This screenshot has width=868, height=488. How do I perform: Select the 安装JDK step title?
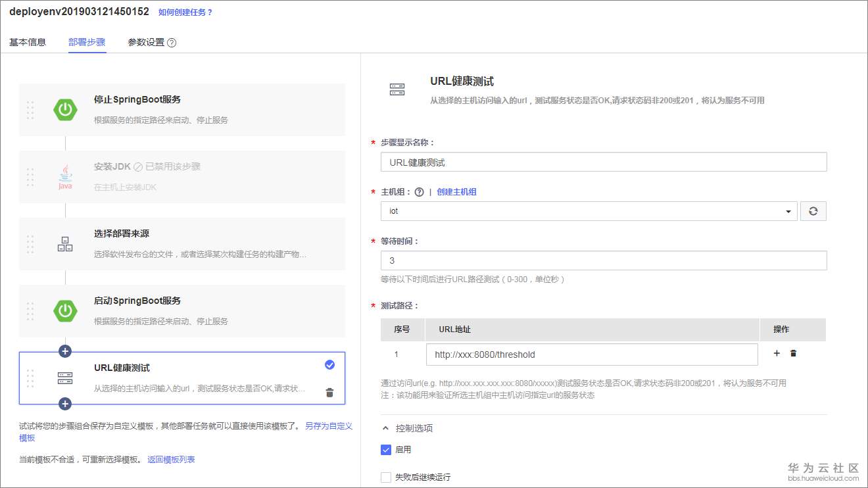[112, 167]
